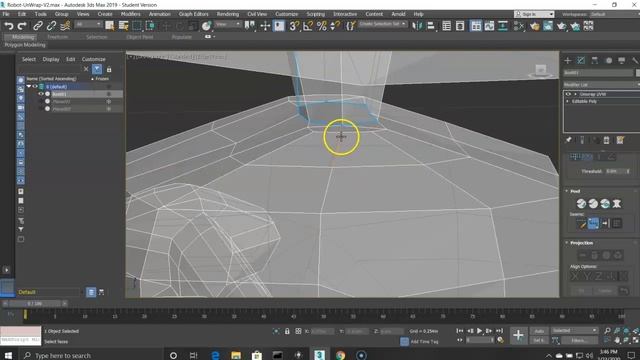
Task: Open Windows Start menu
Action: 8,355
